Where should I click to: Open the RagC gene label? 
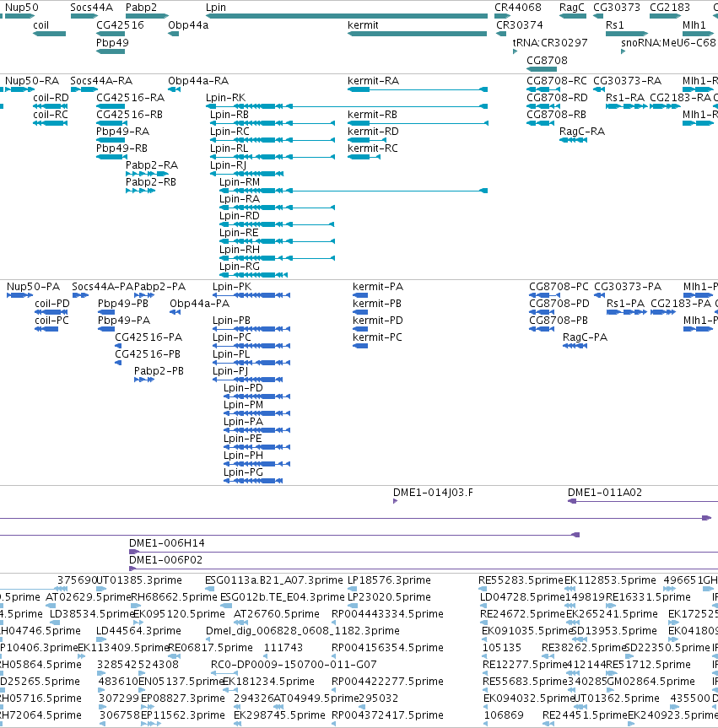[x=572, y=8]
